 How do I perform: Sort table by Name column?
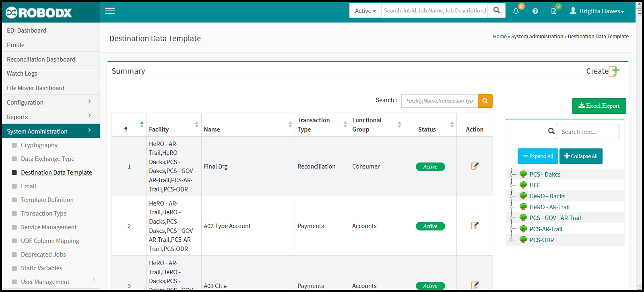coord(290,124)
